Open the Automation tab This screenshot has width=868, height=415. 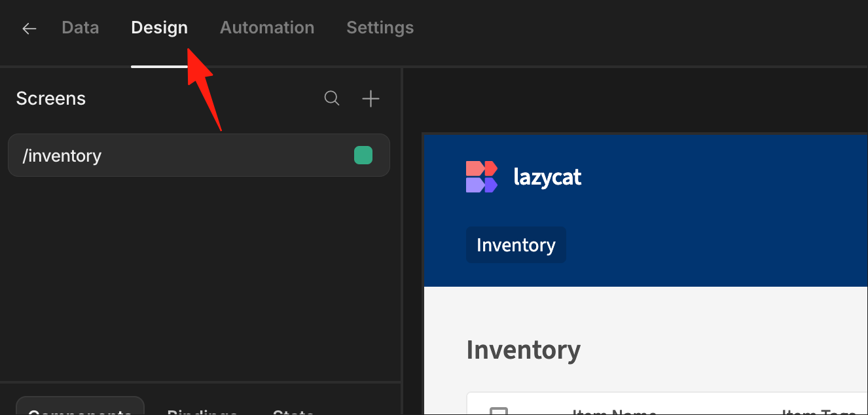pos(267,27)
